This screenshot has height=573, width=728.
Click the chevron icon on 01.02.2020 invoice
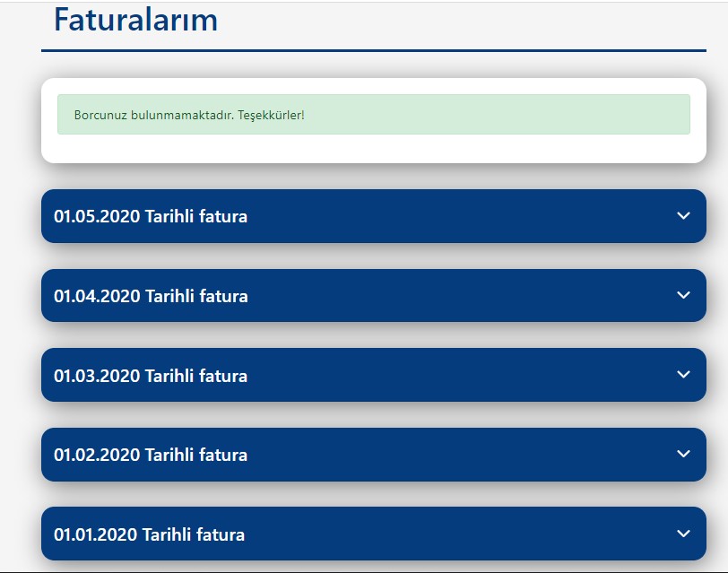click(683, 454)
